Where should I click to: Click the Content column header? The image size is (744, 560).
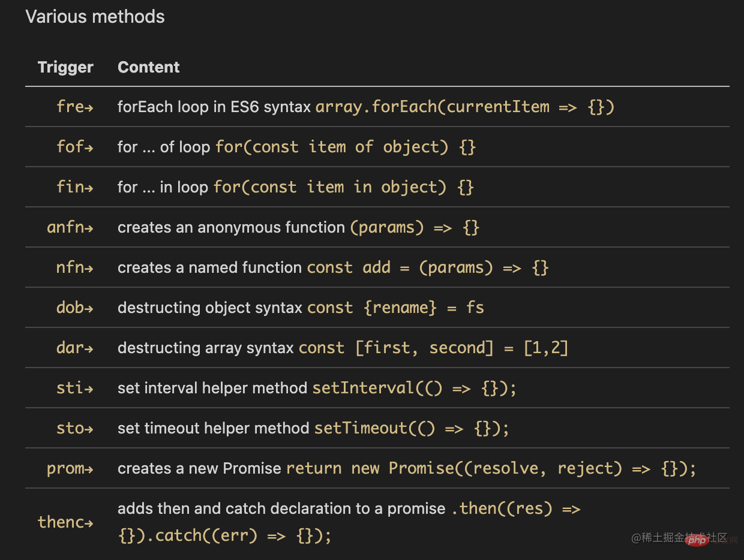coord(148,67)
